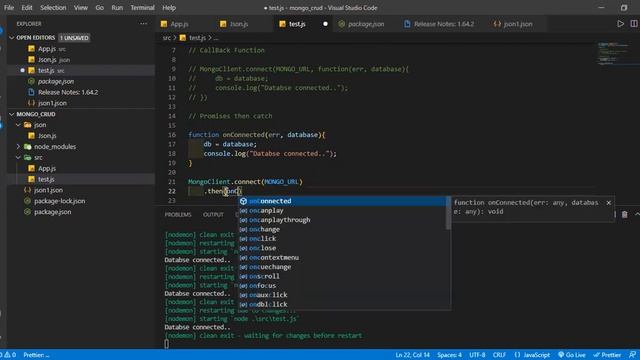Collapse the MONGO_CRUD folder section
Screen dimensions: 640x360
point(12,114)
